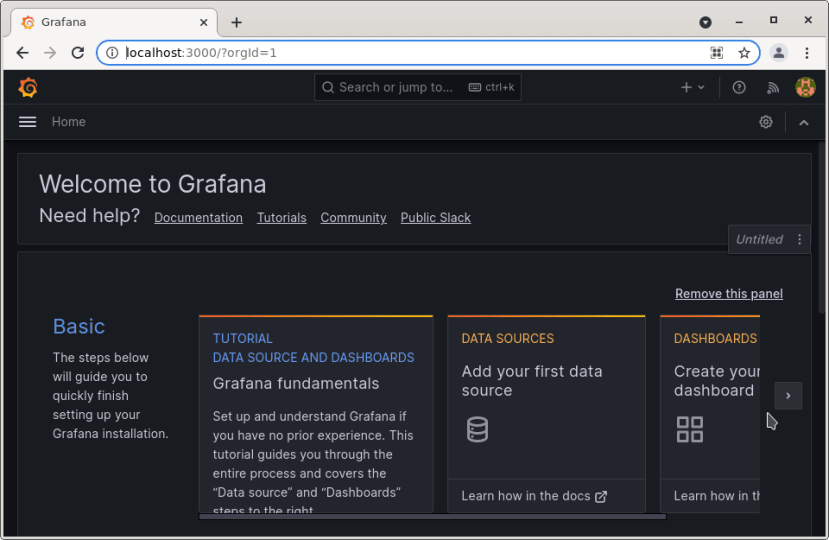Click the Basic heading
The width and height of the screenshot is (829, 540).
[x=79, y=327]
